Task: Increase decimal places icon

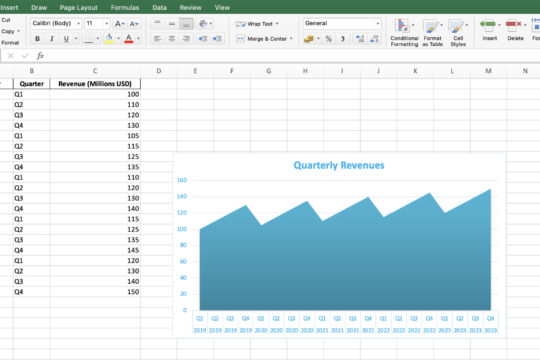Action: click(x=360, y=39)
